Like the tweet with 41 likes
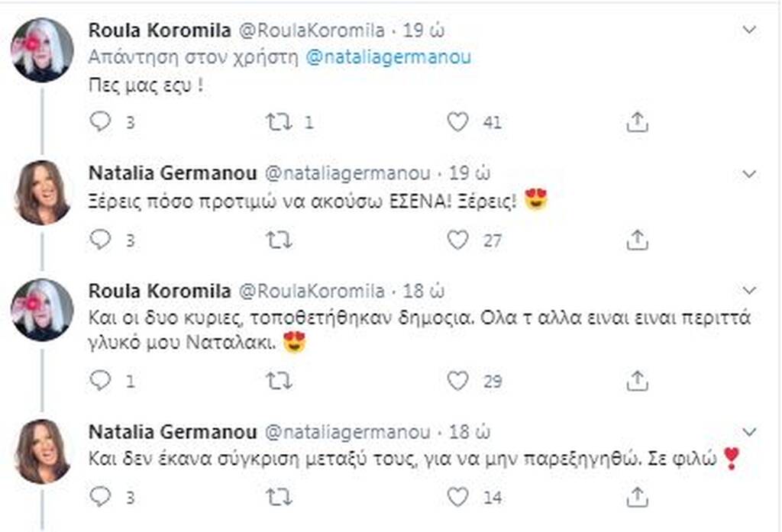 click(x=457, y=123)
